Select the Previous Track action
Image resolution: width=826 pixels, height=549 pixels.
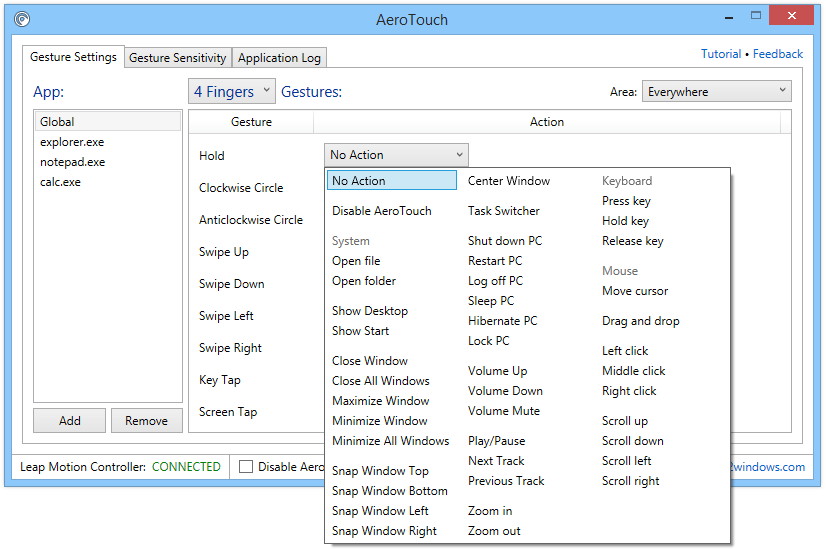click(x=506, y=481)
